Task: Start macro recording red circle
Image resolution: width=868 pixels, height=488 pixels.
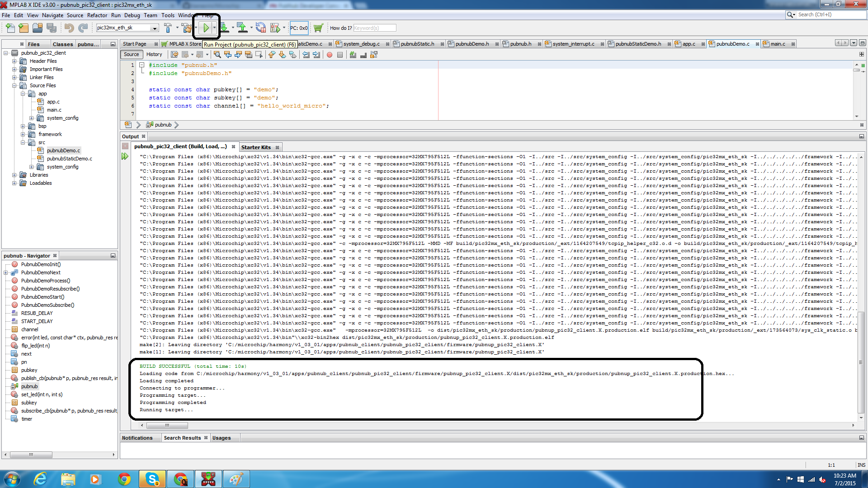Action: click(330, 55)
